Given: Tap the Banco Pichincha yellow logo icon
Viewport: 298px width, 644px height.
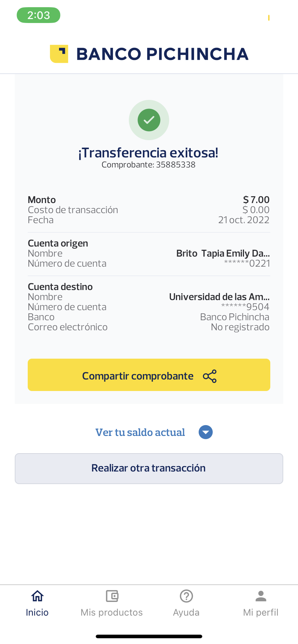Looking at the screenshot, I should point(59,54).
